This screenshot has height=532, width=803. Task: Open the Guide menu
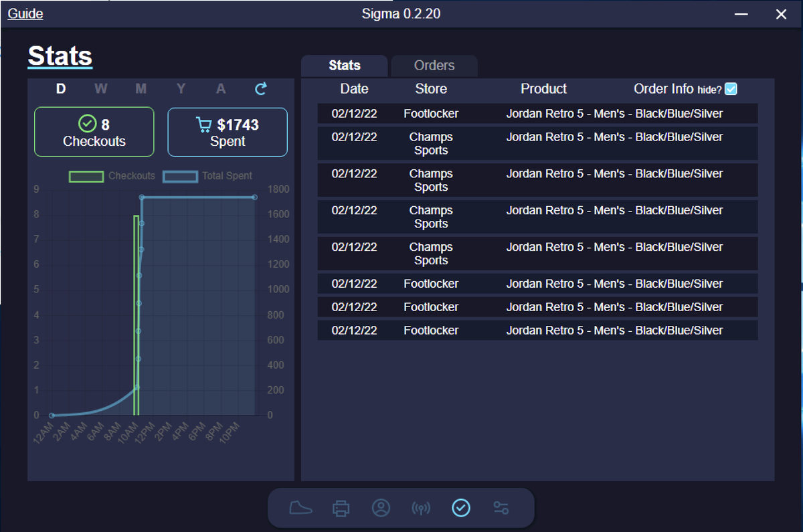click(24, 13)
